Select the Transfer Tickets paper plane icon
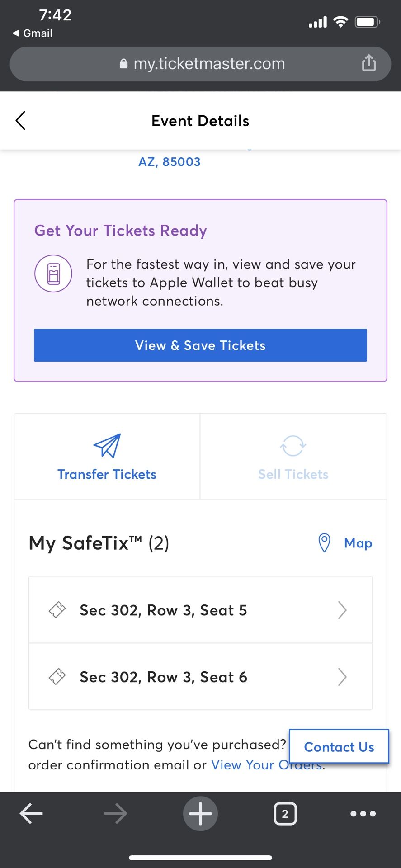Screen dimensions: 401x868 (x=107, y=446)
